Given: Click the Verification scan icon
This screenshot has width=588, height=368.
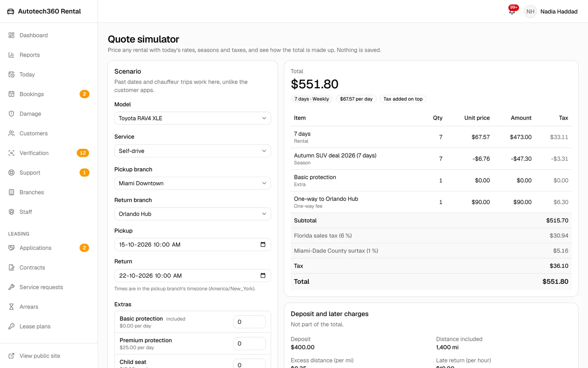Looking at the screenshot, I should point(11,153).
